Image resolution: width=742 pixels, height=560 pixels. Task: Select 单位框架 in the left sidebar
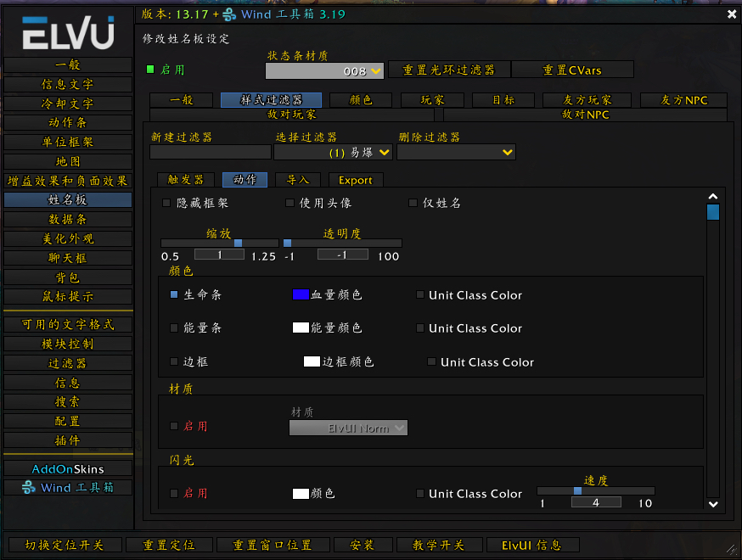[x=67, y=142]
